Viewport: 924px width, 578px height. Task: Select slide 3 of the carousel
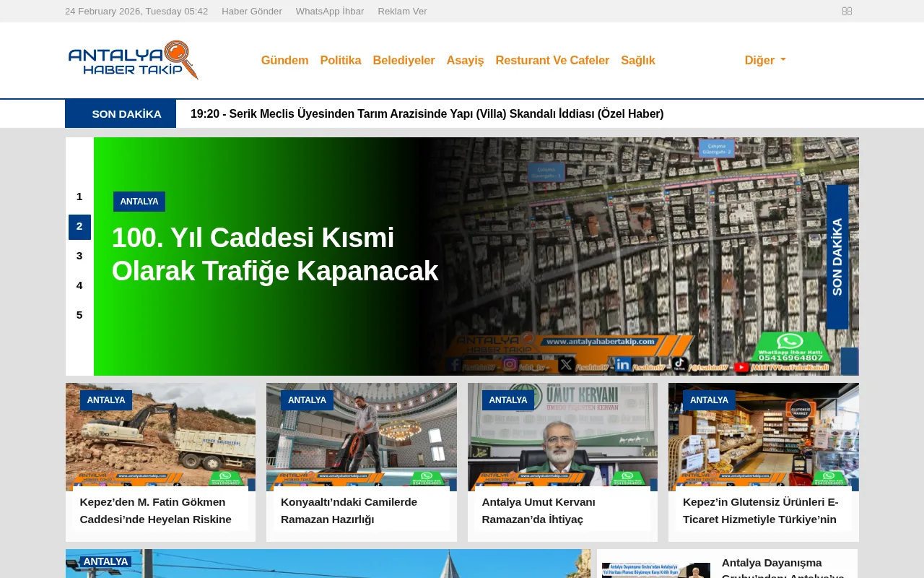(79, 256)
